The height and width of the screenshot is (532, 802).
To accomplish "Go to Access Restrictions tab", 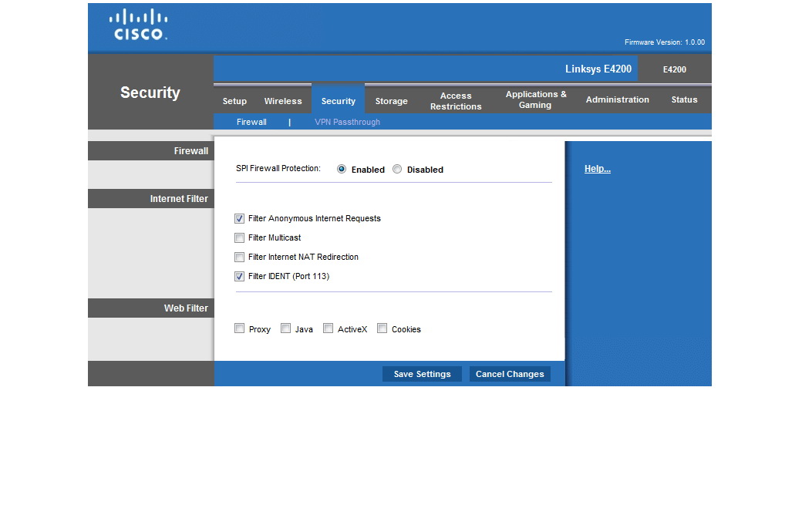I will pyautogui.click(x=456, y=101).
